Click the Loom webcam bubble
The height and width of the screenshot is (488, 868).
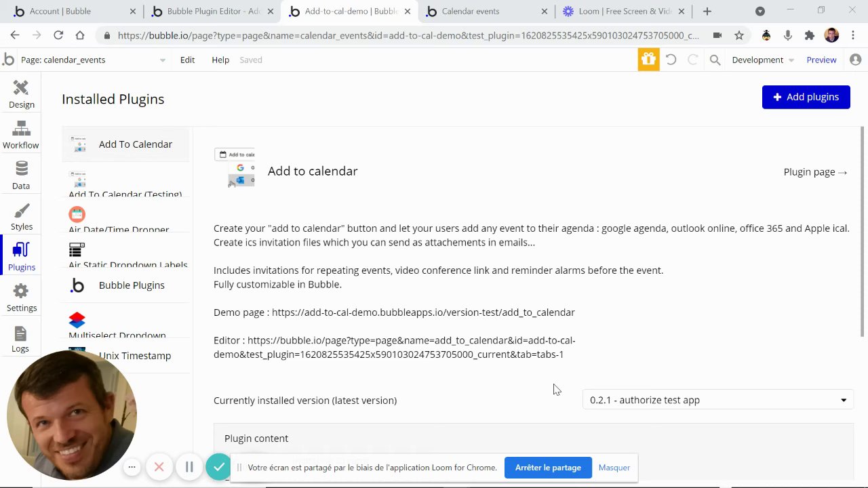tap(71, 414)
